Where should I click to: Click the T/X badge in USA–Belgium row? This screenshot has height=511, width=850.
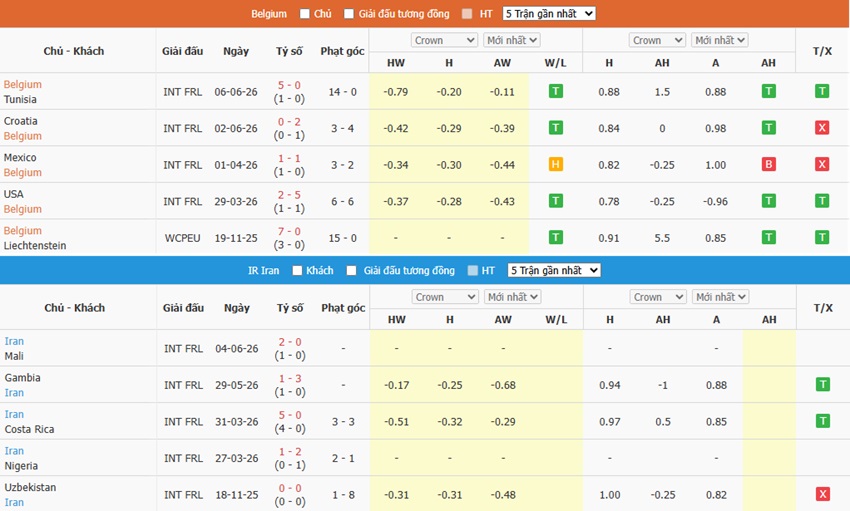822,201
